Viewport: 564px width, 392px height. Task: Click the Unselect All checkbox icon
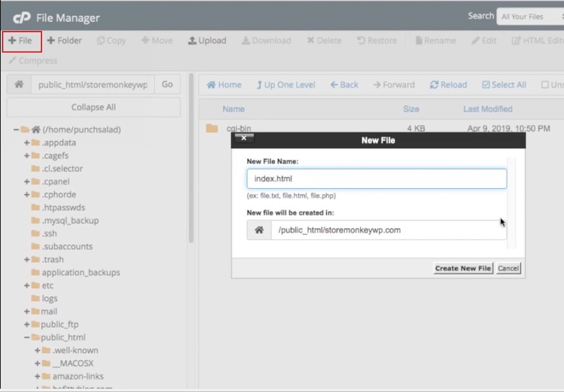pyautogui.click(x=545, y=85)
